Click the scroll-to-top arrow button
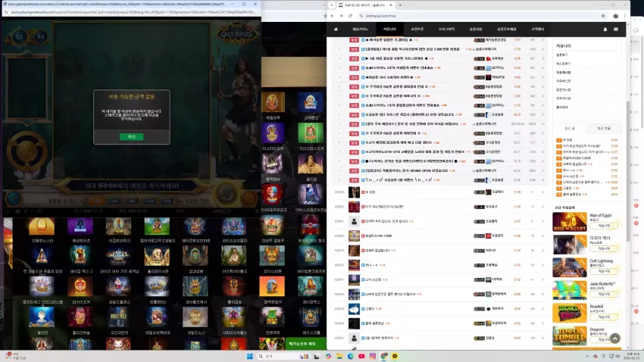 tap(615, 339)
